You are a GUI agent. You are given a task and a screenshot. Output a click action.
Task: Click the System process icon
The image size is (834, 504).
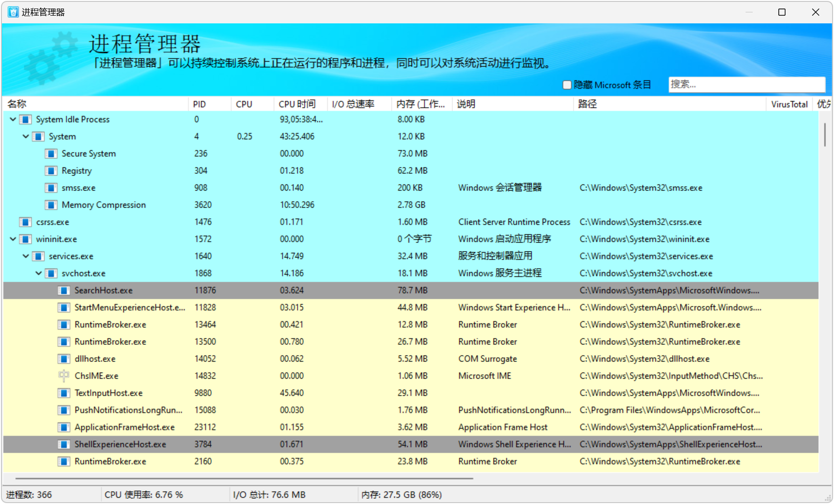pos(39,136)
